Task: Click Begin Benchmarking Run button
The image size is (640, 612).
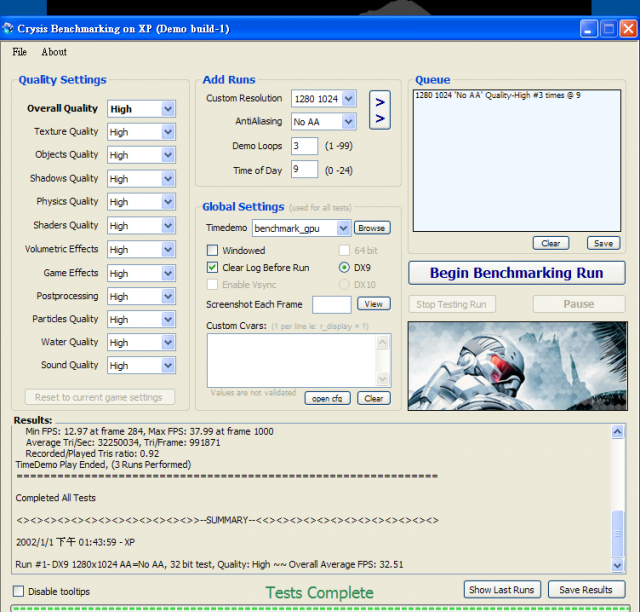Action: tap(516, 273)
